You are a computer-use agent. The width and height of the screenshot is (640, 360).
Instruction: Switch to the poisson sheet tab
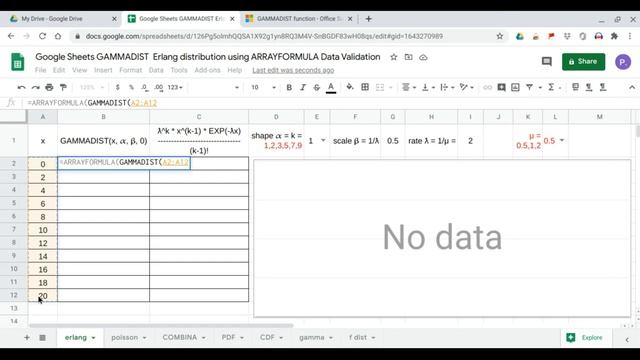pyautogui.click(x=124, y=338)
